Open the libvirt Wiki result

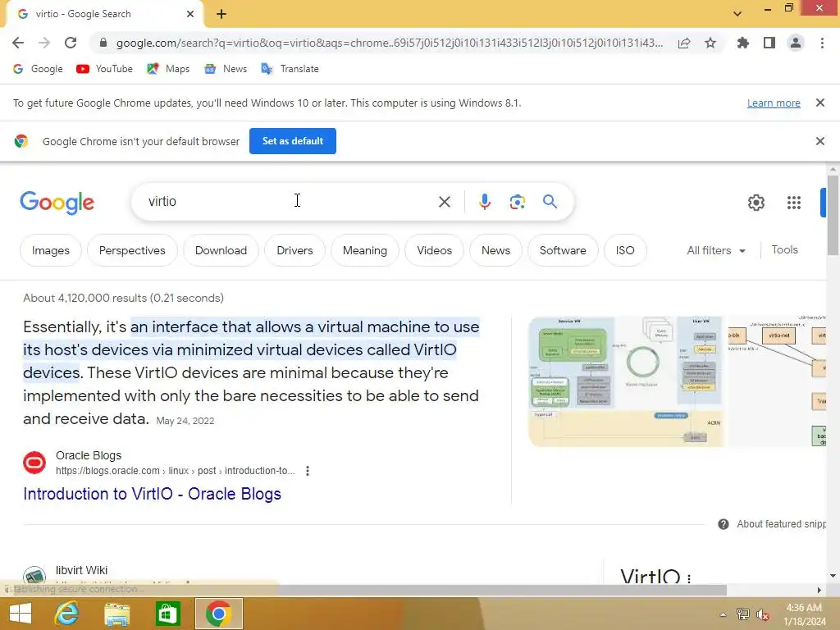click(x=81, y=570)
